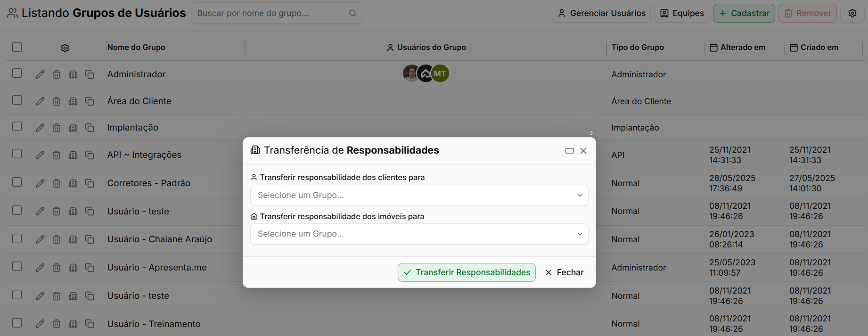Click the magnifier icon in the search box
The image size is (868, 336).
pos(352,13)
